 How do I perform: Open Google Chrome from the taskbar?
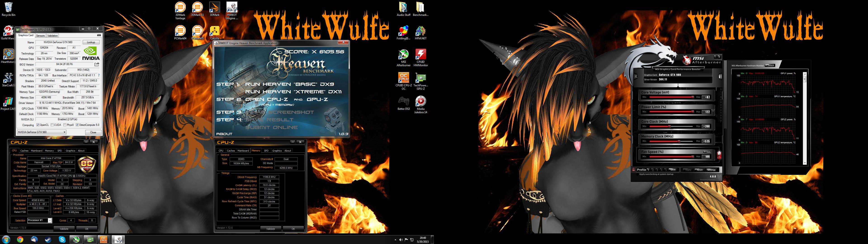pos(20,240)
